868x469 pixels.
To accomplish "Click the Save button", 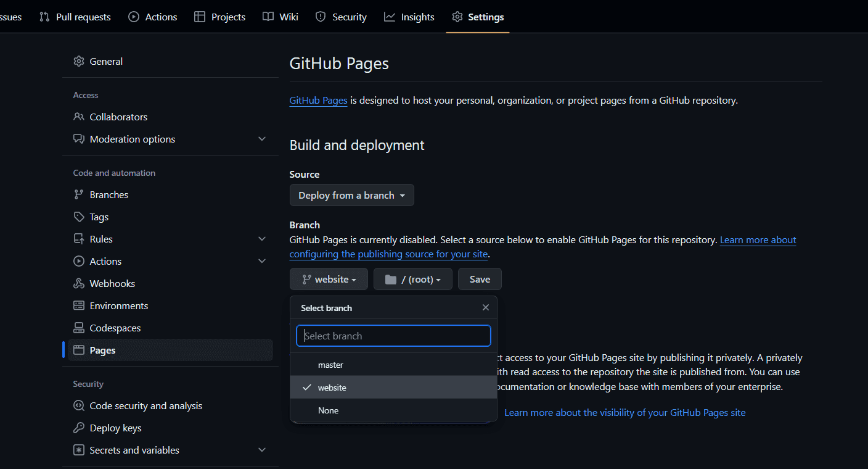I will 480,279.
